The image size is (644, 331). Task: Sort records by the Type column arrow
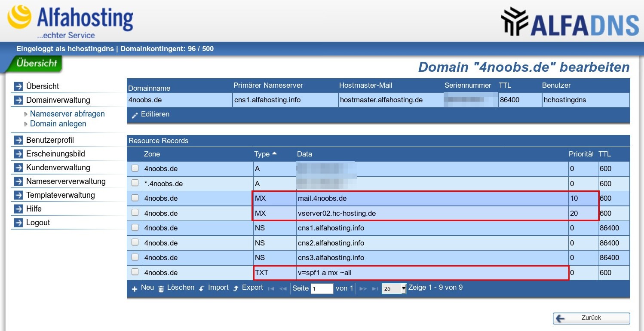[274, 153]
